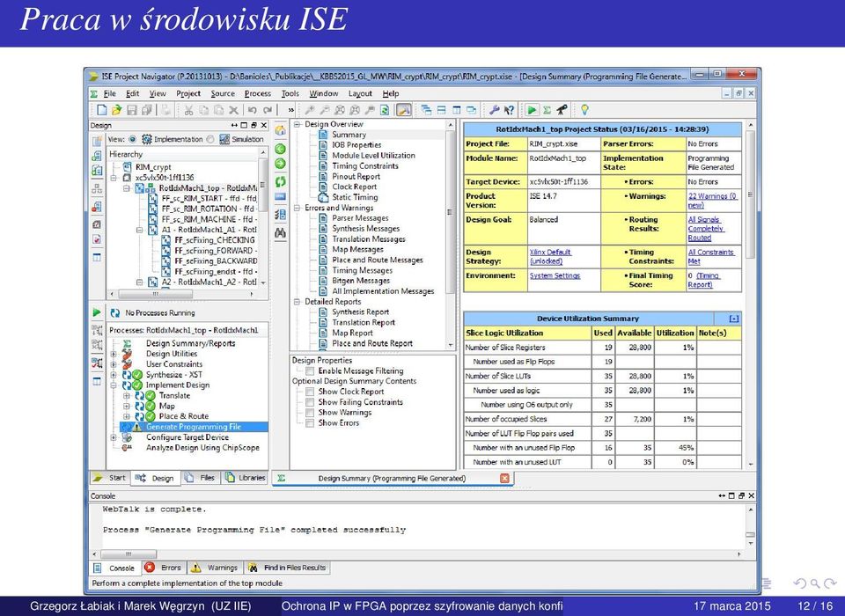Collapse xc5vlx50t-1ff1136 device node
This screenshot has height=616, width=845.
click(114, 177)
